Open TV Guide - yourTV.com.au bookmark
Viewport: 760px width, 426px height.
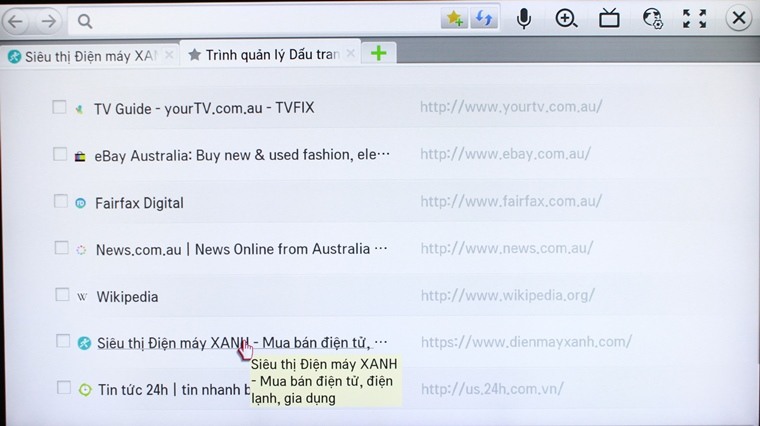(x=204, y=108)
